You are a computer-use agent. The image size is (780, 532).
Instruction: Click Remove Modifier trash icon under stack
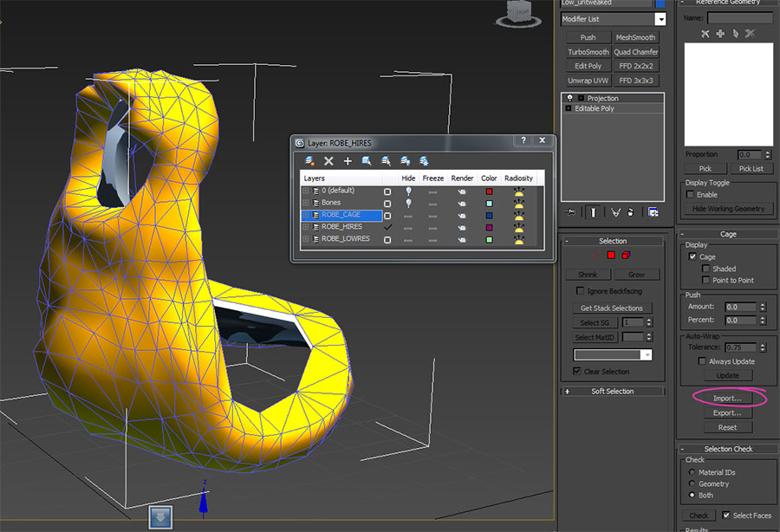[631, 212]
